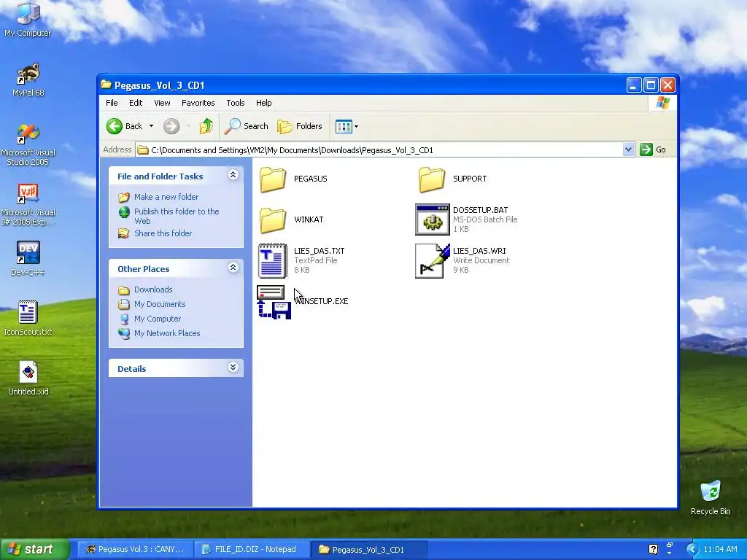Click the folder icon in Pegasus_Vol_3_CD1 title bar

[106, 85]
